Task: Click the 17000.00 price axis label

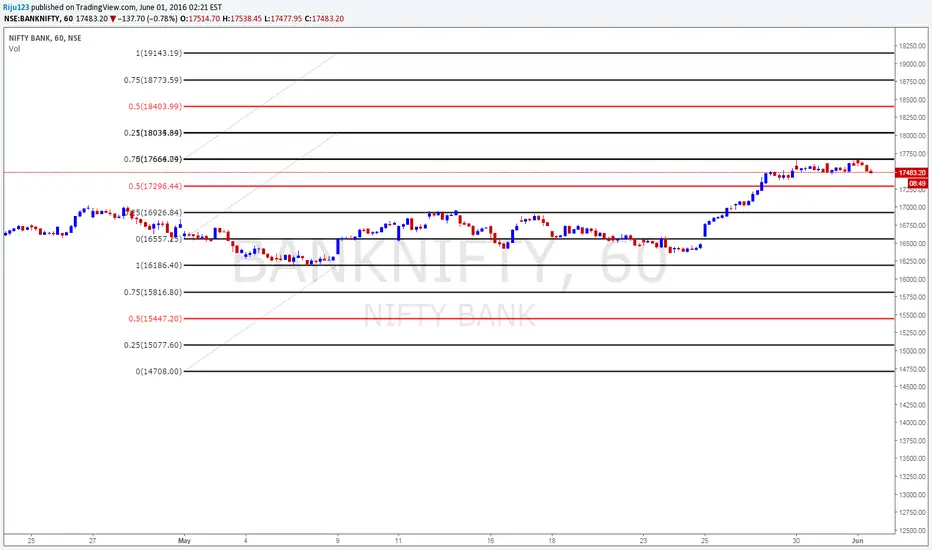Action: point(912,208)
